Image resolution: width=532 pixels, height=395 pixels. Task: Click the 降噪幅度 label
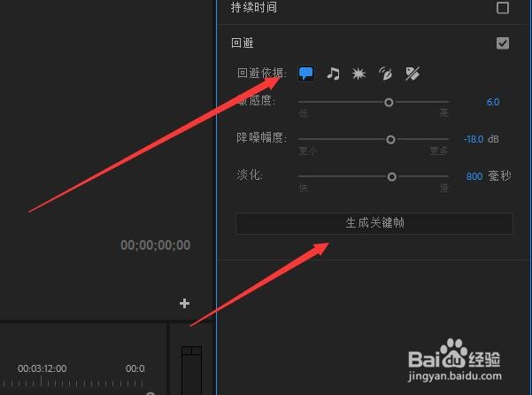pyautogui.click(x=261, y=138)
